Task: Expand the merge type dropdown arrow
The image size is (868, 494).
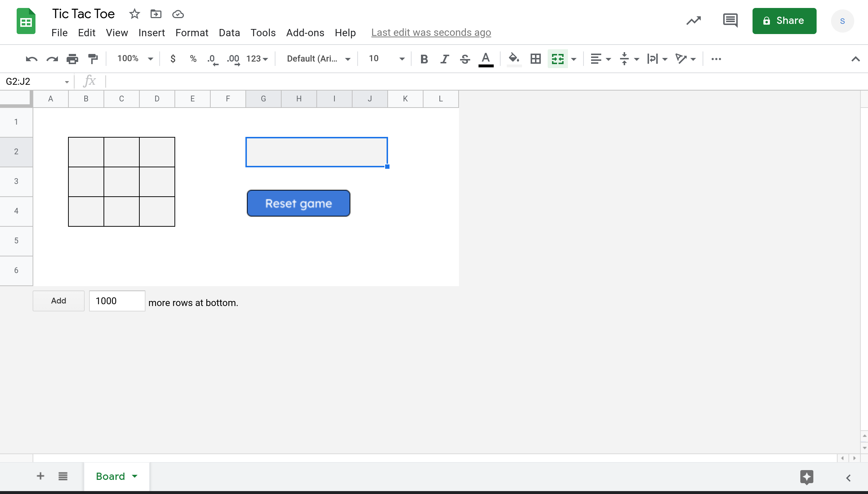Action: (574, 59)
